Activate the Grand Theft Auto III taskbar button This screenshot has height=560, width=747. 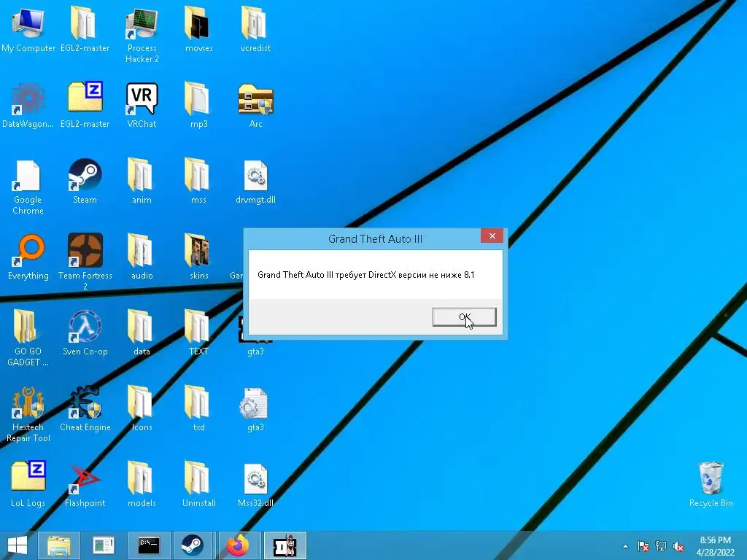coord(285,545)
